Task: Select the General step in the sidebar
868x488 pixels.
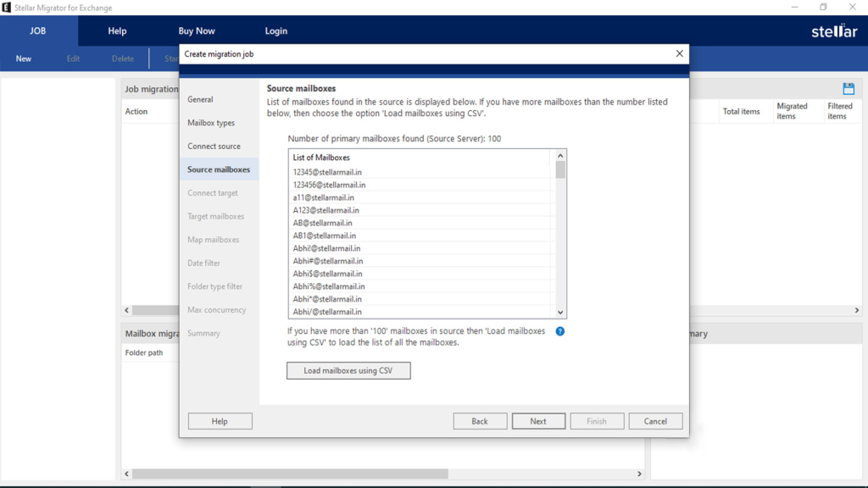Action: click(x=201, y=99)
